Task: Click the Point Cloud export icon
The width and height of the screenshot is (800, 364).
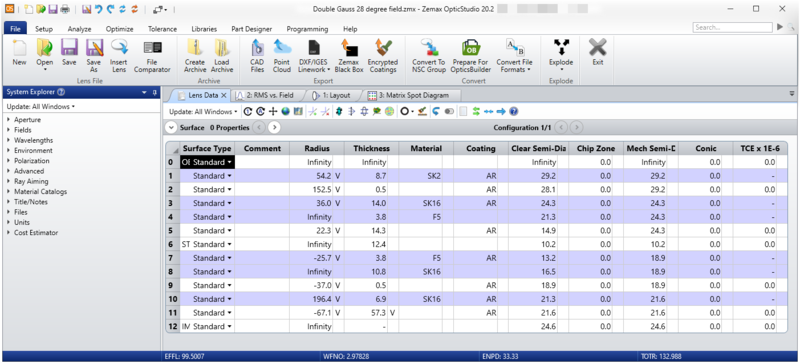Action: (282, 48)
